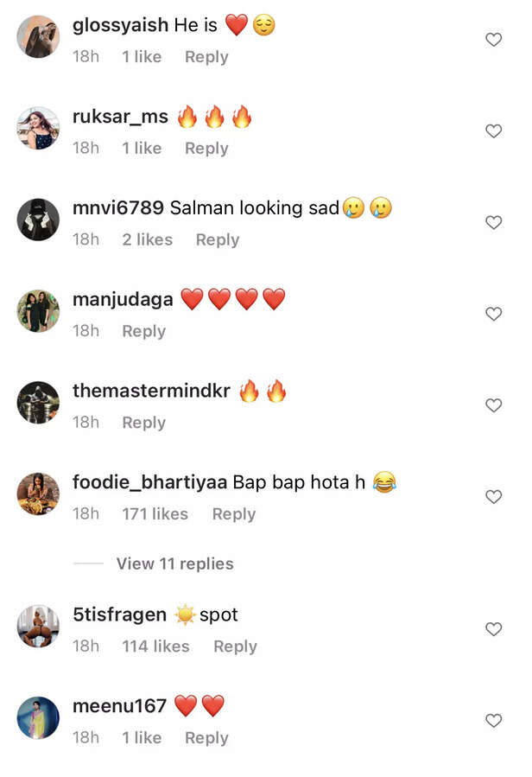Toggle the like heart on meenu167's comment
Viewport: 532px width, 777px height.
[x=493, y=720]
